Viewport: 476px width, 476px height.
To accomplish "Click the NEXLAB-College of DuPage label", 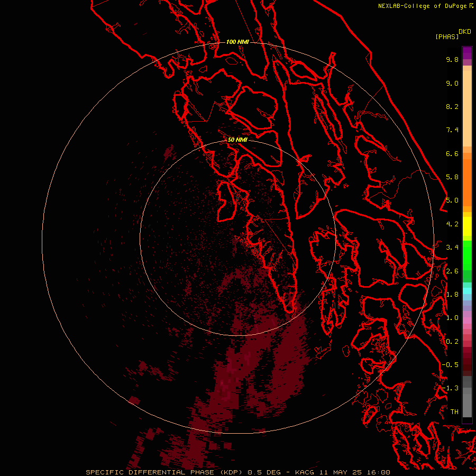I will [423, 6].
